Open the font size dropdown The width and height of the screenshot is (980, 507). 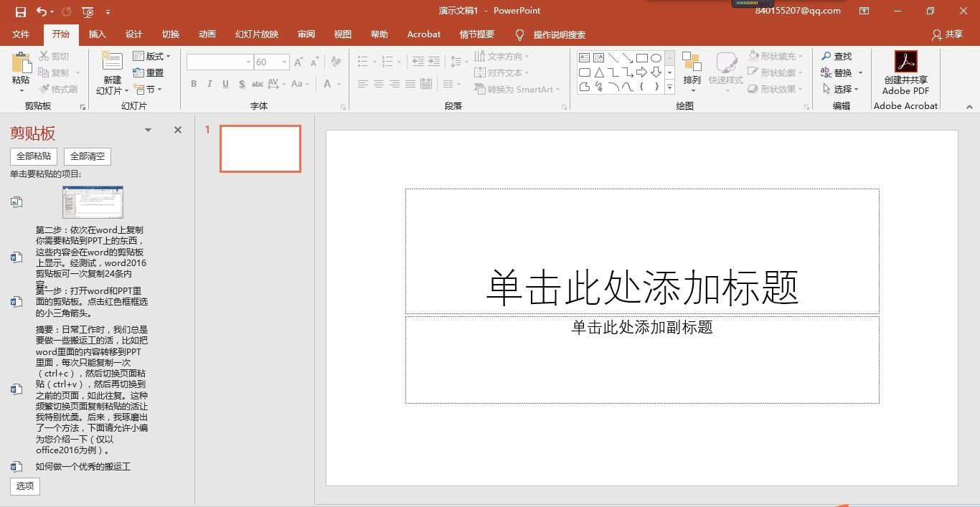(283, 62)
